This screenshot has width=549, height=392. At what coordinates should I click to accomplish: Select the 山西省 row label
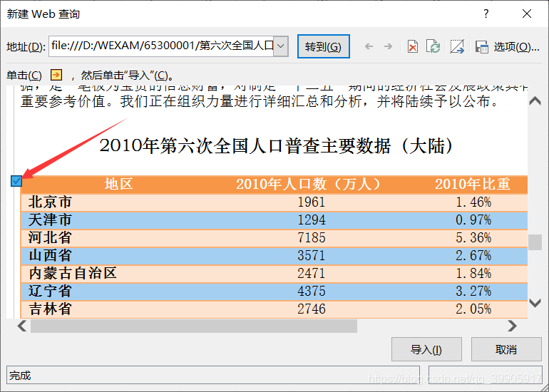click(50, 255)
